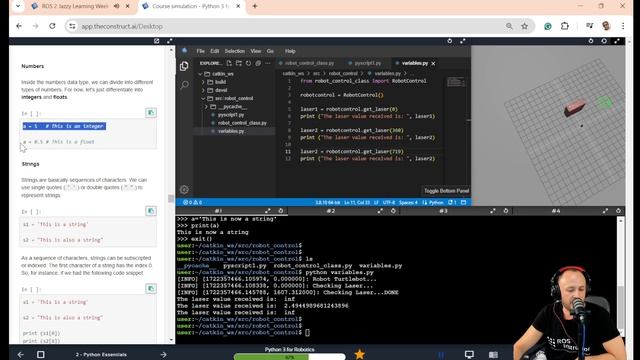Open the Explorer view in the activity bar
The image size is (640, 360).
pos(184,66)
